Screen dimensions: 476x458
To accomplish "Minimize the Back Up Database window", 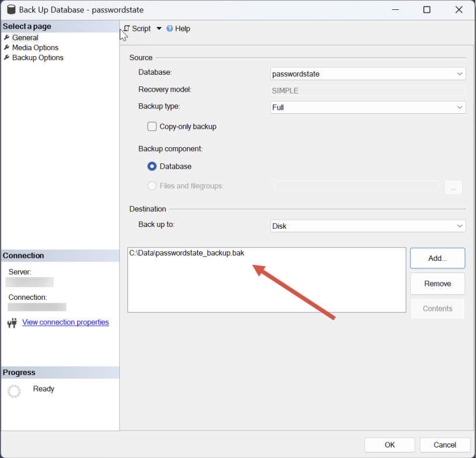I will click(x=395, y=10).
